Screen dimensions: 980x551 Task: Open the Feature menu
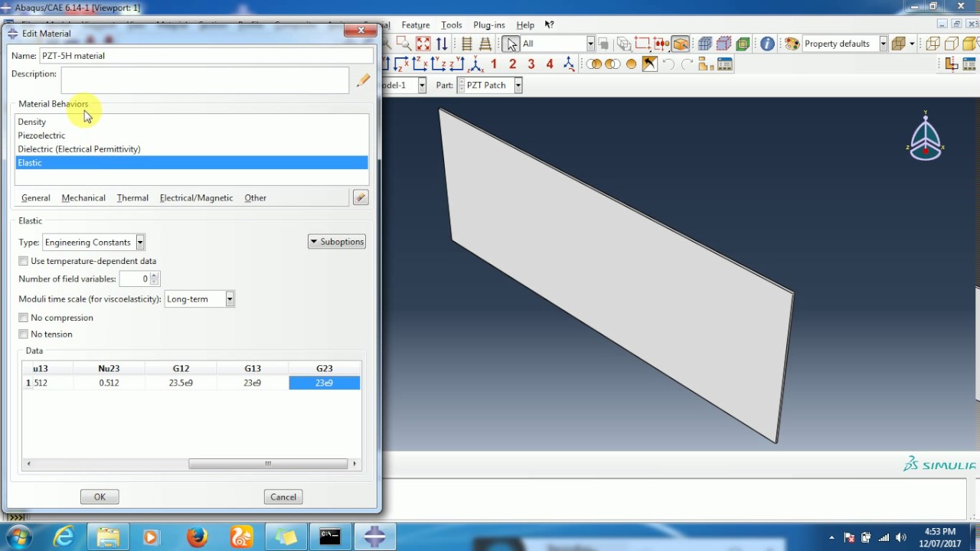click(x=416, y=25)
